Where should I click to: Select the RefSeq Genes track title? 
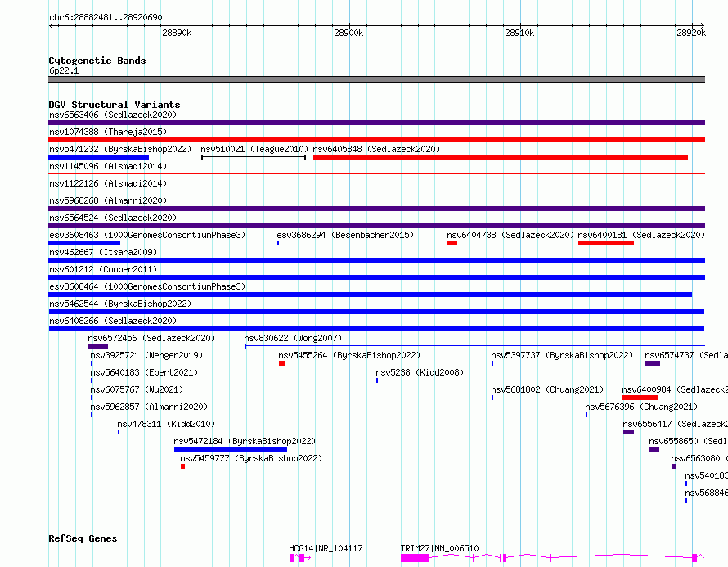tap(83, 538)
